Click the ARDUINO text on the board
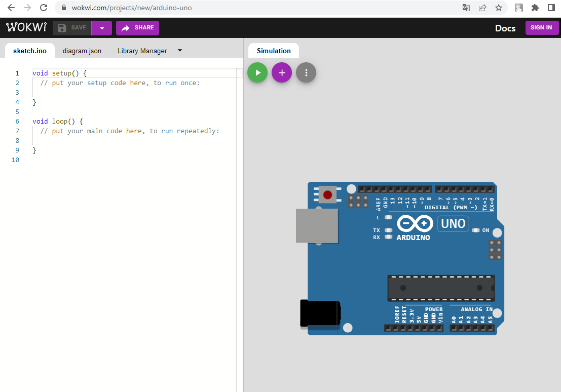 coord(413,238)
